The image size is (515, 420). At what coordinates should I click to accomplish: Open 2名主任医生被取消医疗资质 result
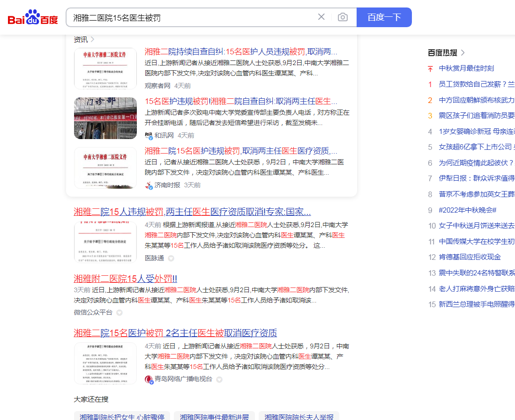pos(175,333)
